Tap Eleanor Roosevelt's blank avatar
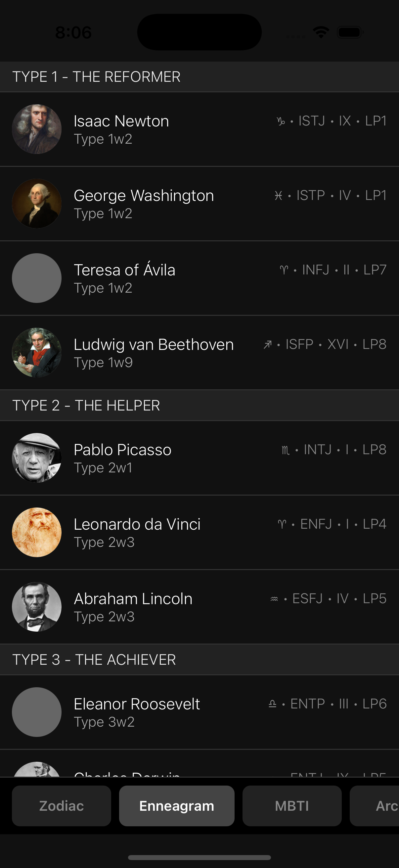Image resolution: width=399 pixels, height=868 pixels. pyautogui.click(x=37, y=712)
